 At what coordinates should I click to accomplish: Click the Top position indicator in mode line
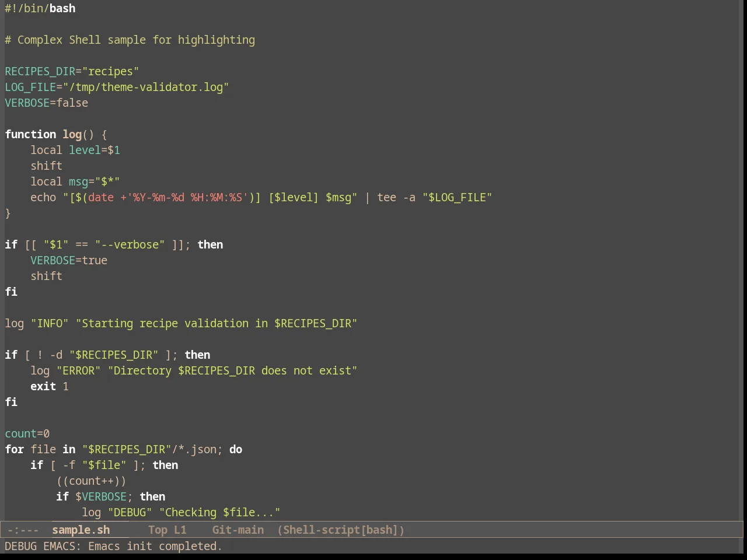(158, 530)
